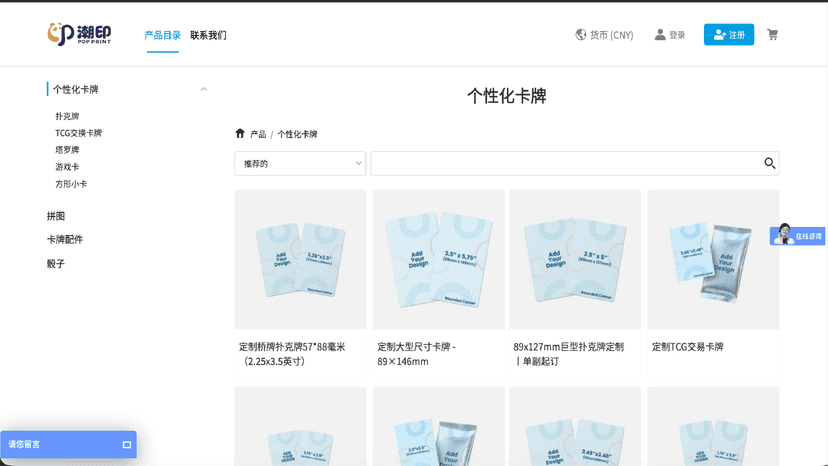828x466 pixels.
Task: Click the globe currency icon
Action: pos(581,35)
